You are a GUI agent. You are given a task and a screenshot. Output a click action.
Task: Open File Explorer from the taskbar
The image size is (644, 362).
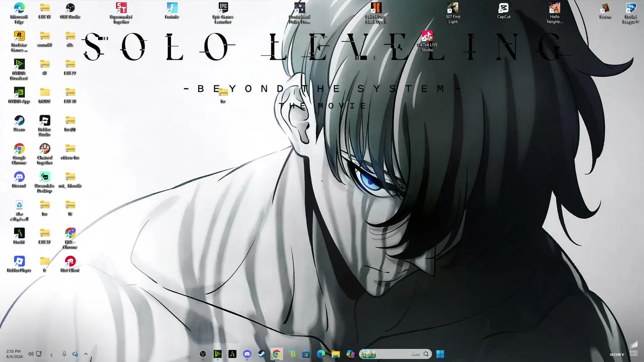point(336,354)
